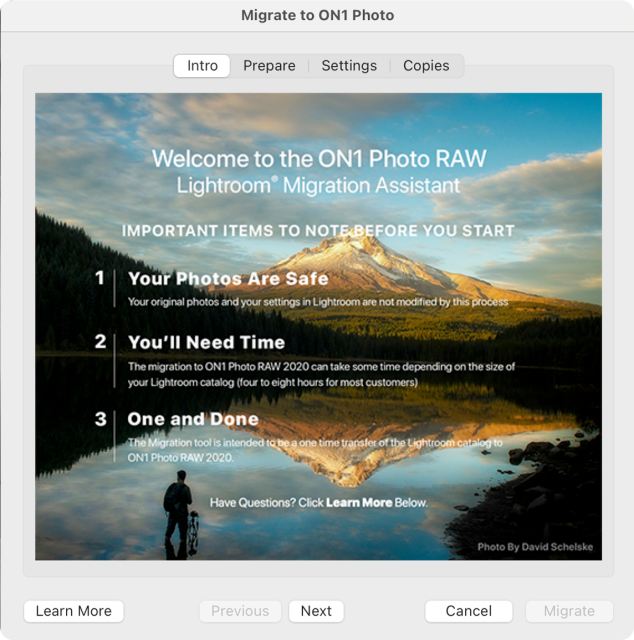Cancel the migration dialog
The height and width of the screenshot is (640, 634).
coord(469,611)
